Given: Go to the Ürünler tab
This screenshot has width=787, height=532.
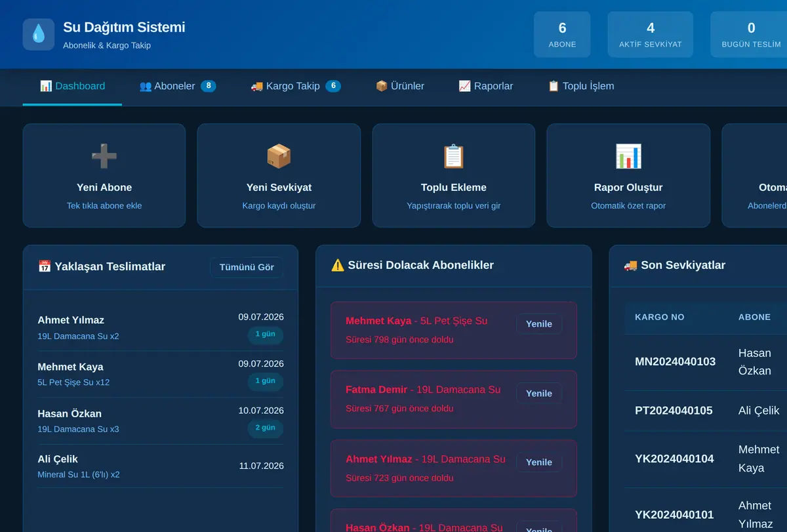Looking at the screenshot, I should [400, 86].
